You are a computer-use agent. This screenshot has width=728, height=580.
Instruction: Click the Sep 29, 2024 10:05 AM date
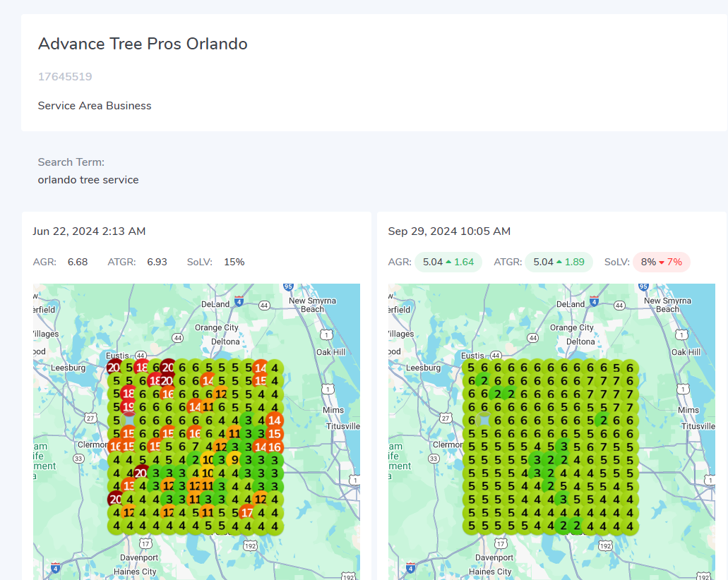pyautogui.click(x=449, y=231)
